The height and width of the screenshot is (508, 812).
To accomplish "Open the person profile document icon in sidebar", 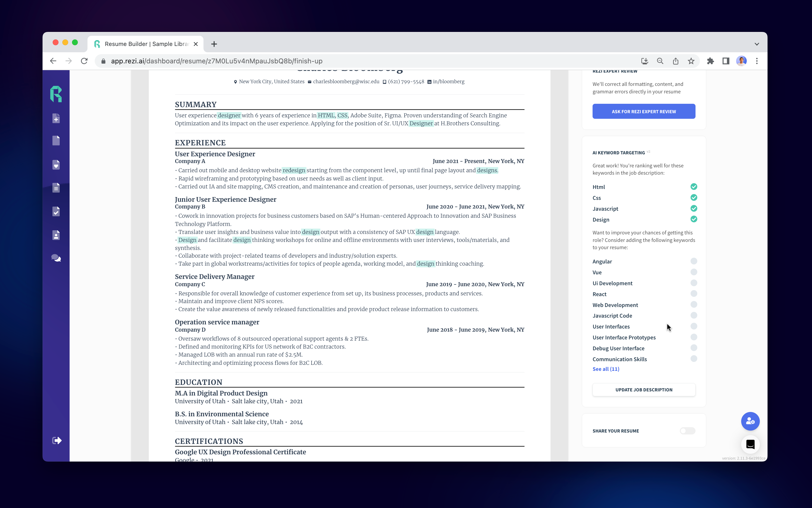I will click(x=56, y=235).
